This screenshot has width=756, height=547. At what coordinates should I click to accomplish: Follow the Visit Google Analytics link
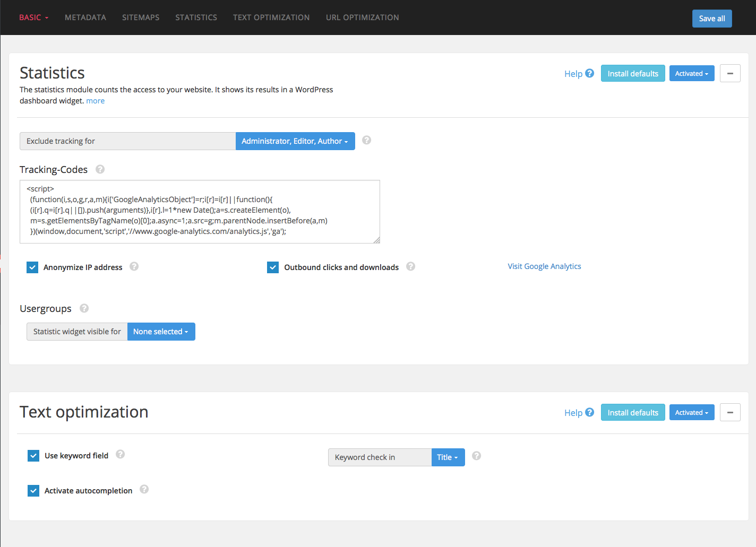(544, 266)
